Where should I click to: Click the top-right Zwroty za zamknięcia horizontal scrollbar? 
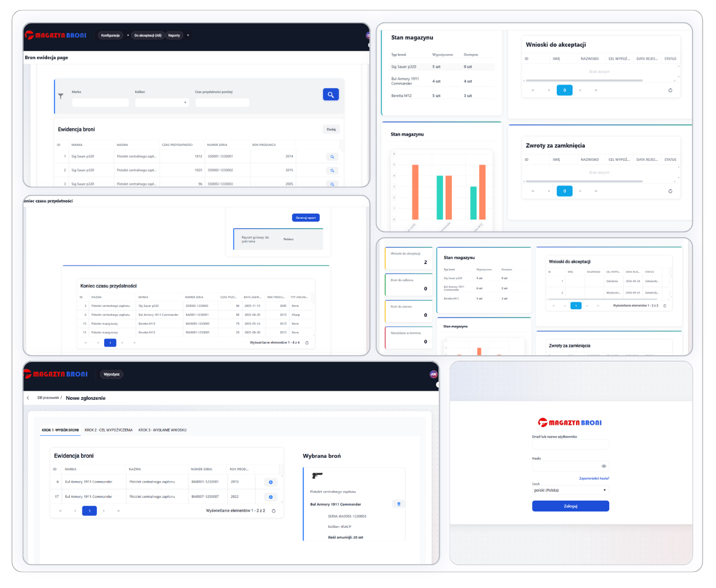tap(584, 181)
